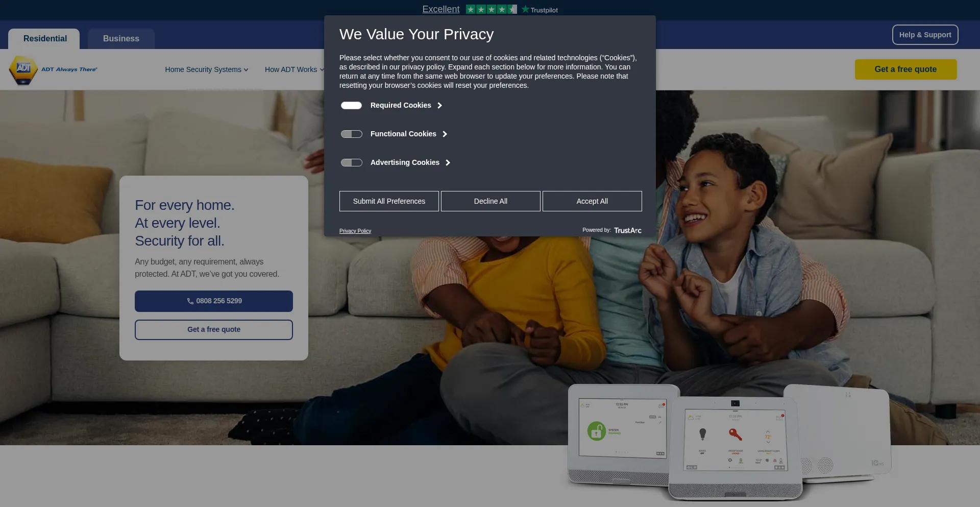
Task: Toggle the Required Cookies switch
Action: (351, 105)
